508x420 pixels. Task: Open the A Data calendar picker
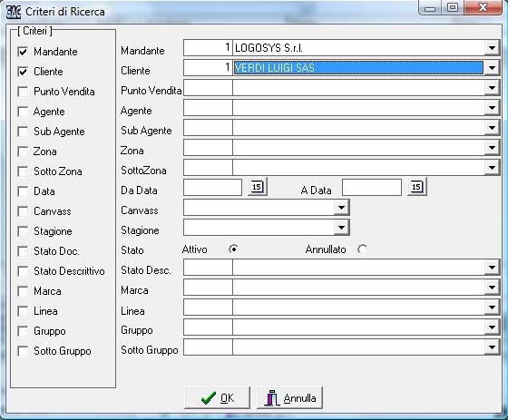[x=417, y=187]
